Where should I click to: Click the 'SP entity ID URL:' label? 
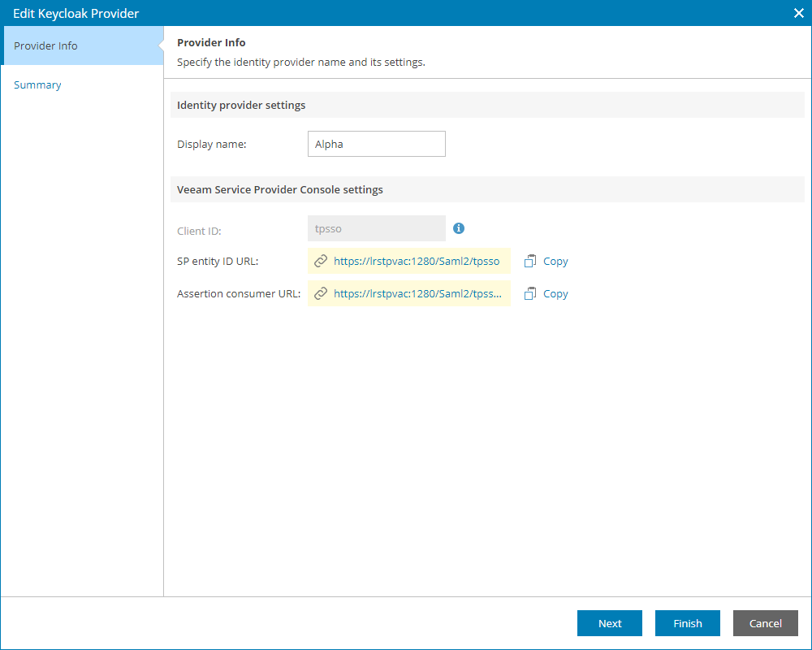point(218,262)
